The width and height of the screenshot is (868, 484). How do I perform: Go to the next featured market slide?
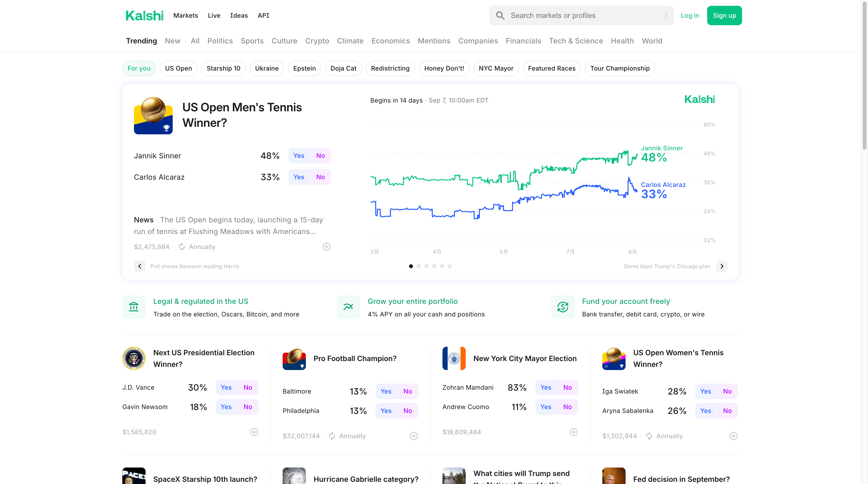tap(722, 266)
